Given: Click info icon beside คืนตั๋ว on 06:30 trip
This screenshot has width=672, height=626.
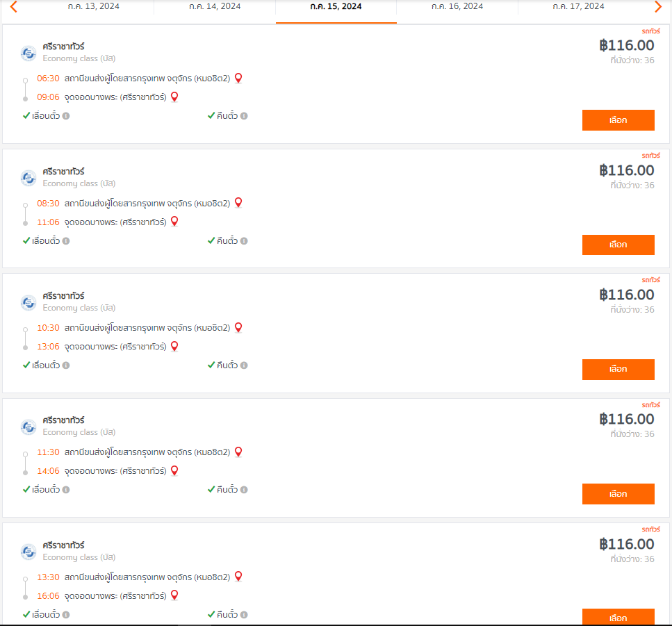Looking at the screenshot, I should [244, 116].
